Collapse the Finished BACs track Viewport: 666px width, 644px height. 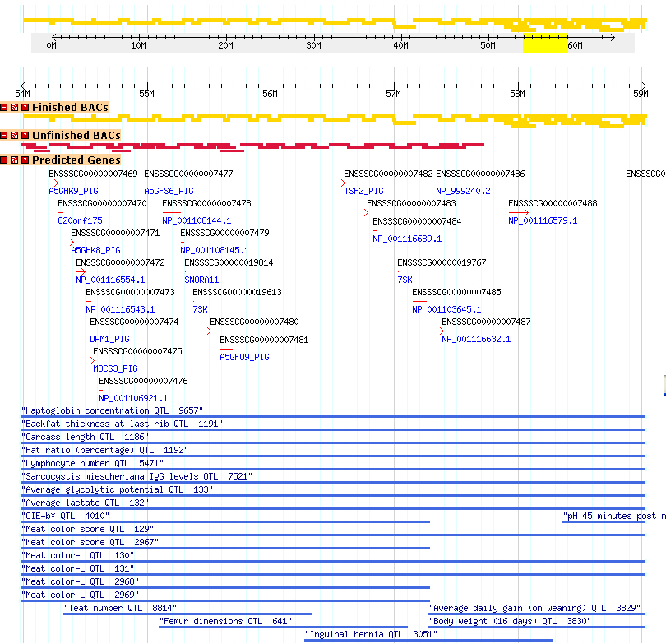click(4, 108)
